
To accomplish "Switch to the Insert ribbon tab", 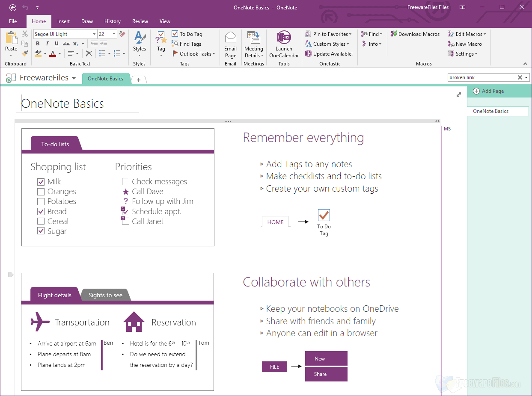I will click(63, 21).
